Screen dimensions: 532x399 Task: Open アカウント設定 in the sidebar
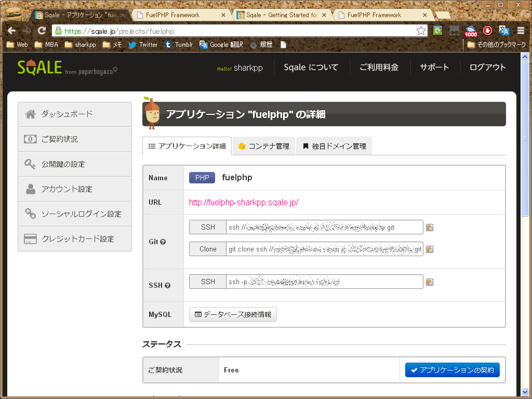tap(75, 189)
